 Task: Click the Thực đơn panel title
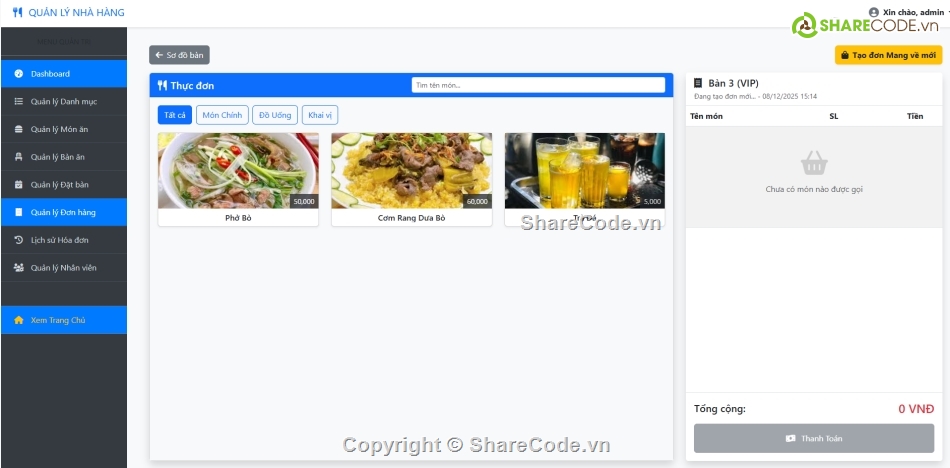(x=192, y=85)
